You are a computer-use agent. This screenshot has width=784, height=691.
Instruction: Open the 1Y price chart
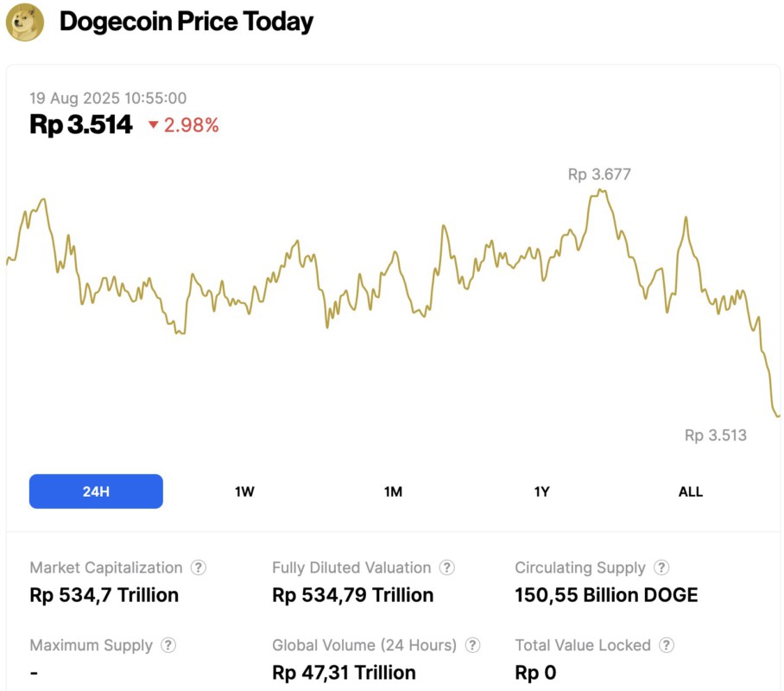[541, 491]
